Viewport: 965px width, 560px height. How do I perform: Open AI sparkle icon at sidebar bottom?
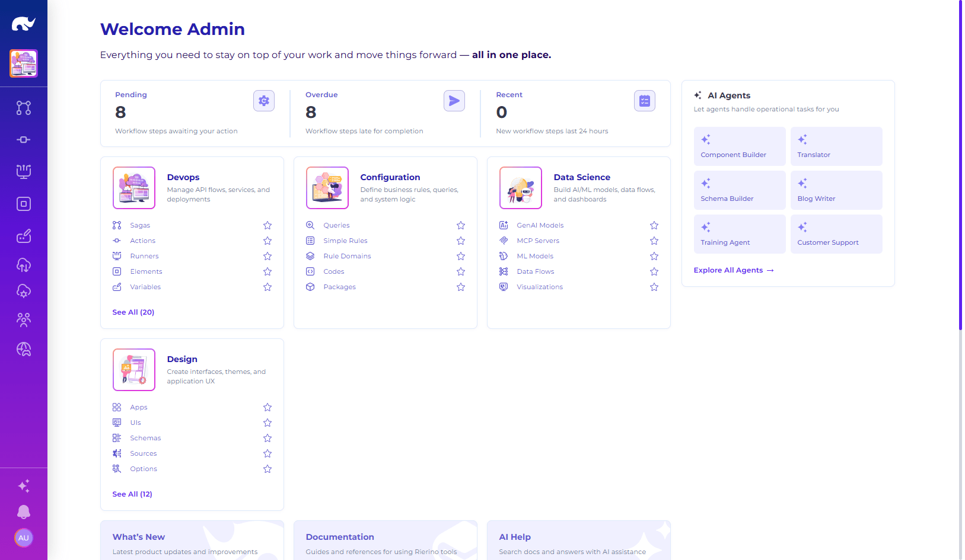[24, 486]
